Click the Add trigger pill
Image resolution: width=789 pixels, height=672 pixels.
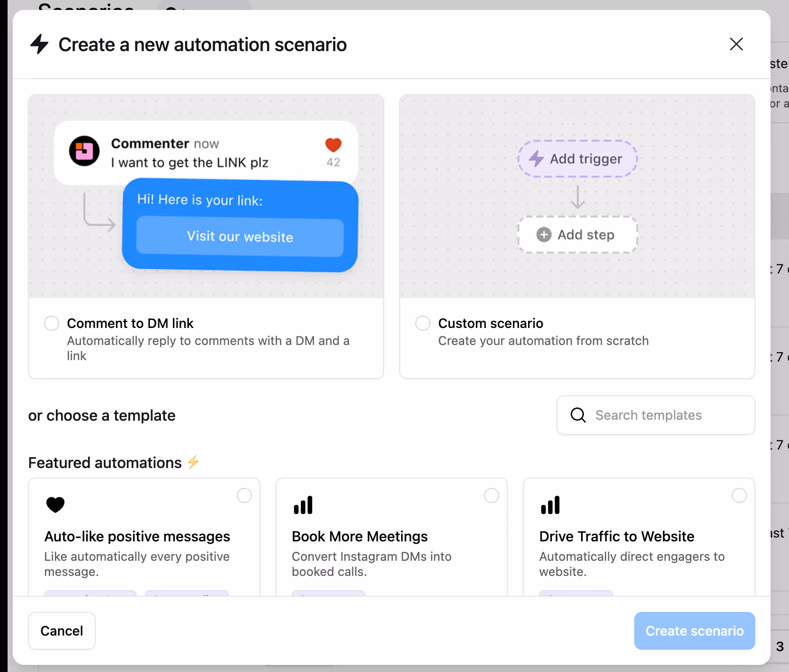[x=577, y=159]
